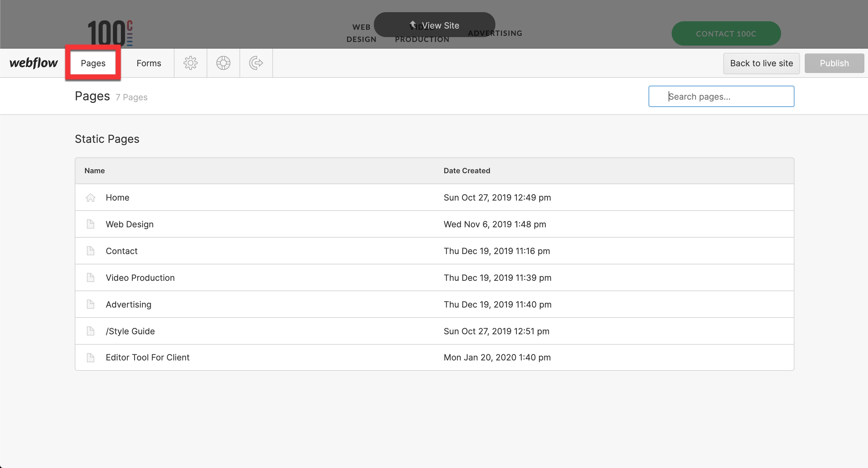
Task: Click date Thu Dec 19, 2019 11:40 pm
Action: 497,304
